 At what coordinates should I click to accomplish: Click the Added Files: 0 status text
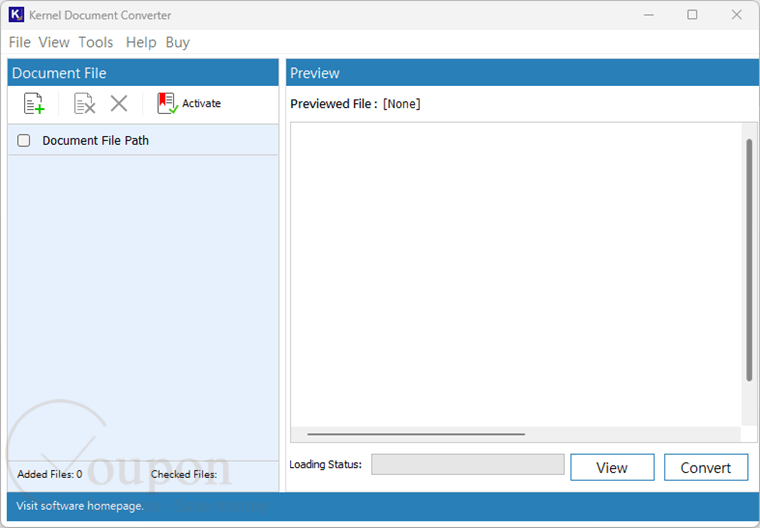[49, 474]
